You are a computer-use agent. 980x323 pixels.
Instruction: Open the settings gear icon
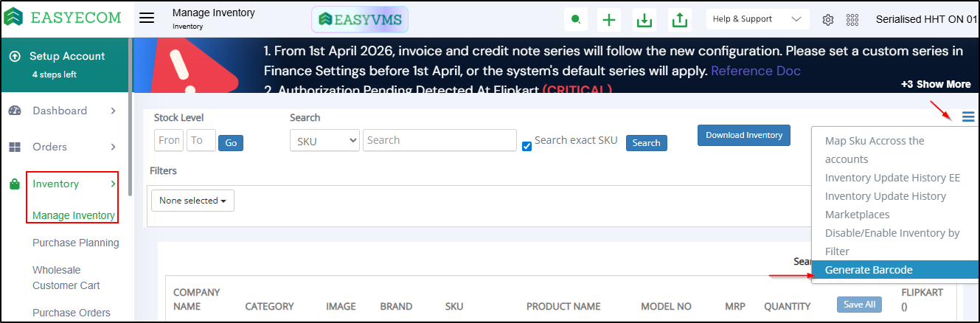[x=828, y=20]
